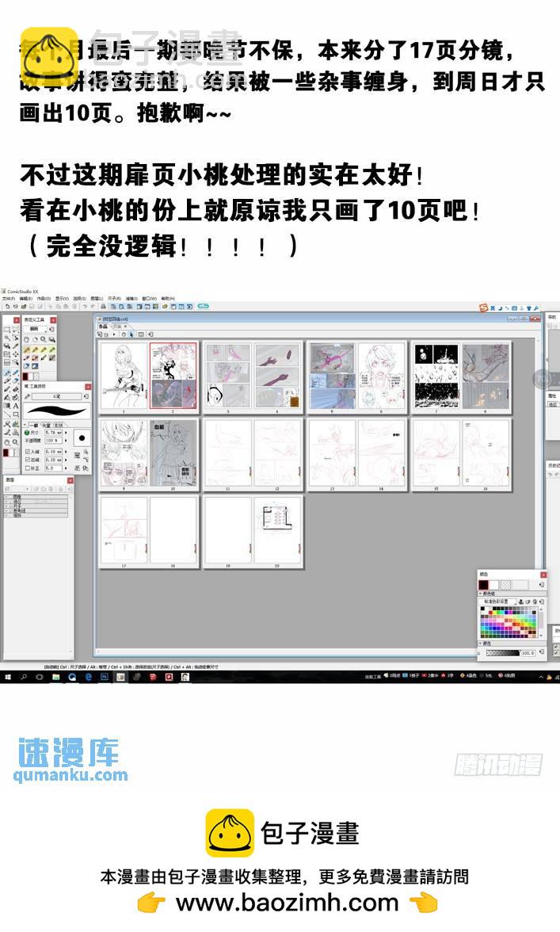
Task: Open the color set dropdown in color panel
Action: (497, 602)
